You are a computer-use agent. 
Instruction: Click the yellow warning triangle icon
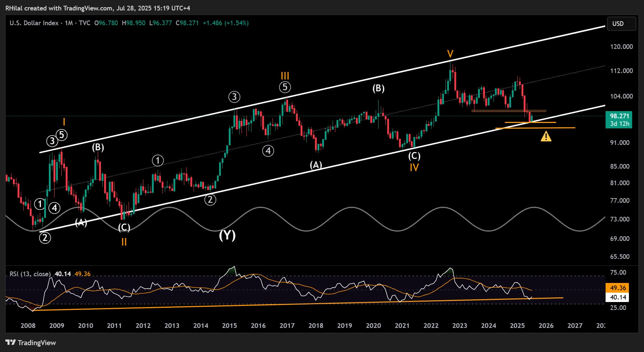click(x=546, y=137)
